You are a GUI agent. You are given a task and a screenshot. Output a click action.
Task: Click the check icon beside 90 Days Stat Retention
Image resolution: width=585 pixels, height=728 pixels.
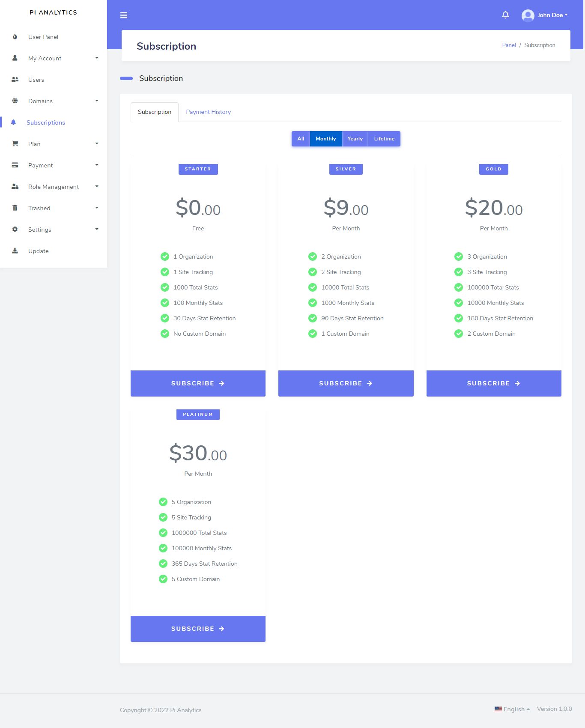point(313,318)
